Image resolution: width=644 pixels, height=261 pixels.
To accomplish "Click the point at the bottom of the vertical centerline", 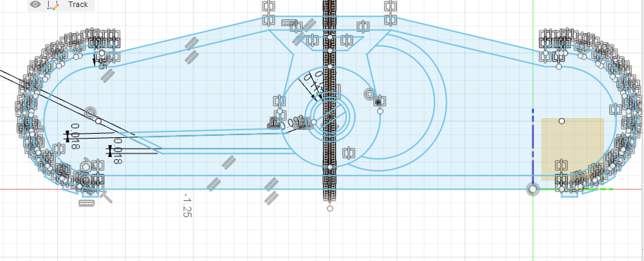I will (x=330, y=209).
